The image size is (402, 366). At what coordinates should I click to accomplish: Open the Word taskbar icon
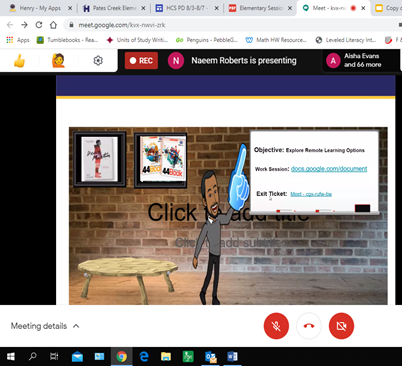pos(232,357)
